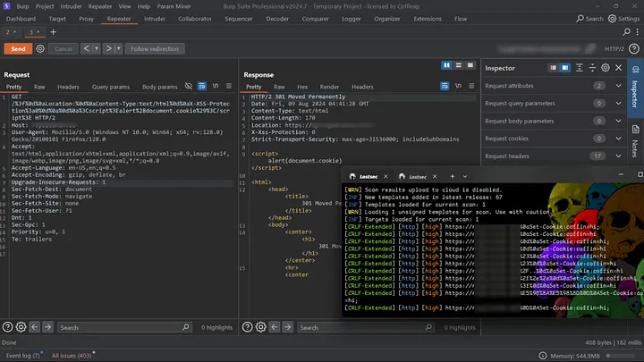Click the Cancel button
Screen dimensions: 644x362
(x=64, y=49)
